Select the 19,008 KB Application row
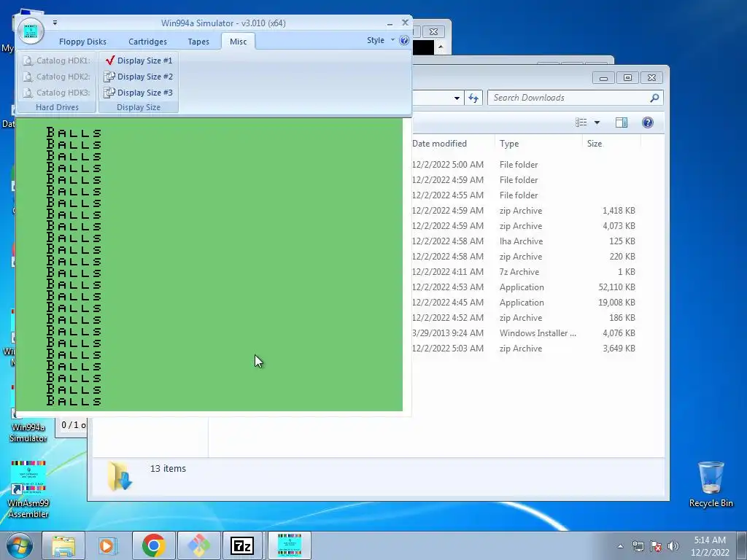Screen dimensions: 747x560 coord(524,303)
